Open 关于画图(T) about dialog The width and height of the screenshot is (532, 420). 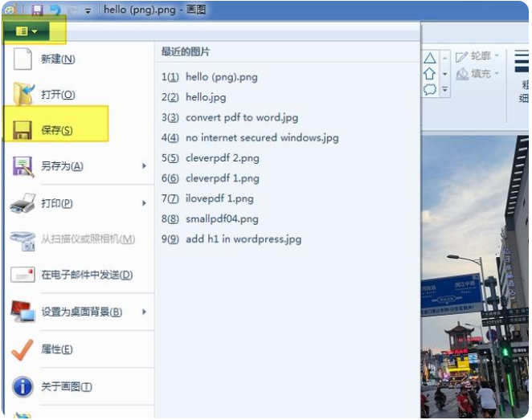[78, 386]
